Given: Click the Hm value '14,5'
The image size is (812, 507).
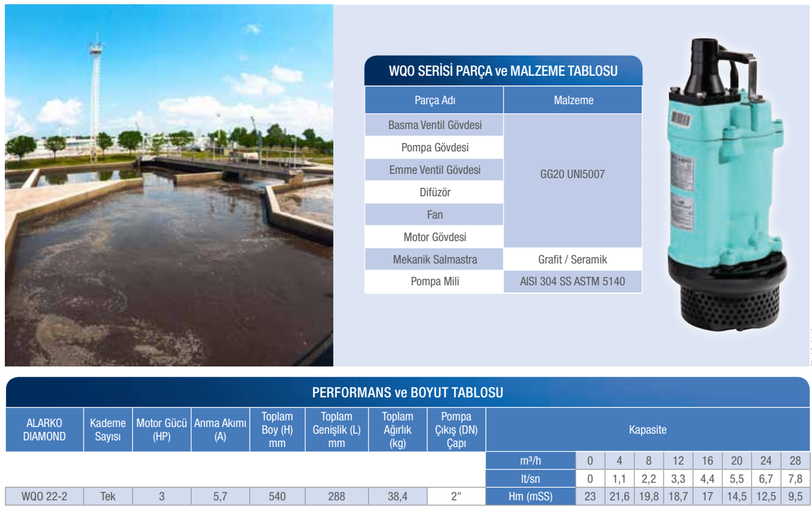Looking at the screenshot, I should pos(737,496).
